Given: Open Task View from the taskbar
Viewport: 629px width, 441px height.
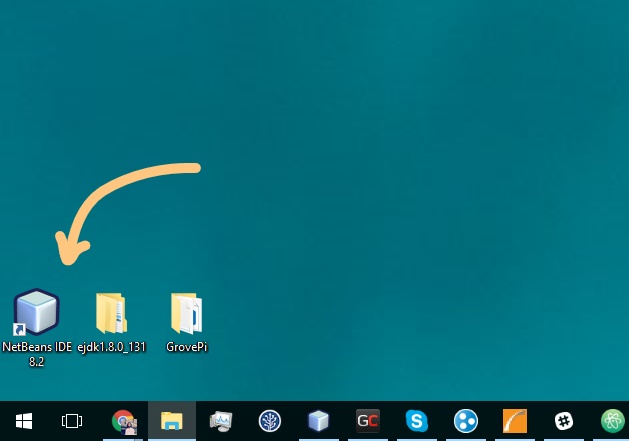Looking at the screenshot, I should 72,421.
